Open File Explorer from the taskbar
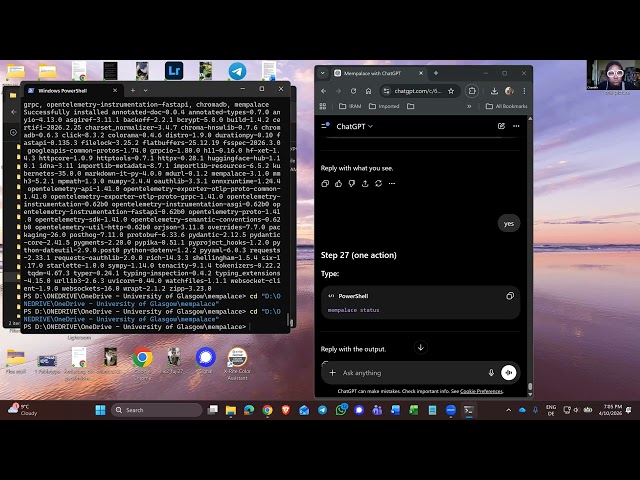Screen dimensions: 640x480 (x=231, y=410)
